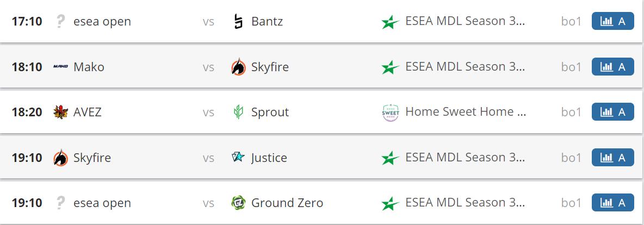Image resolution: width=644 pixels, height=225 pixels.
Task: Click the Mako team logo
Action: (x=60, y=67)
